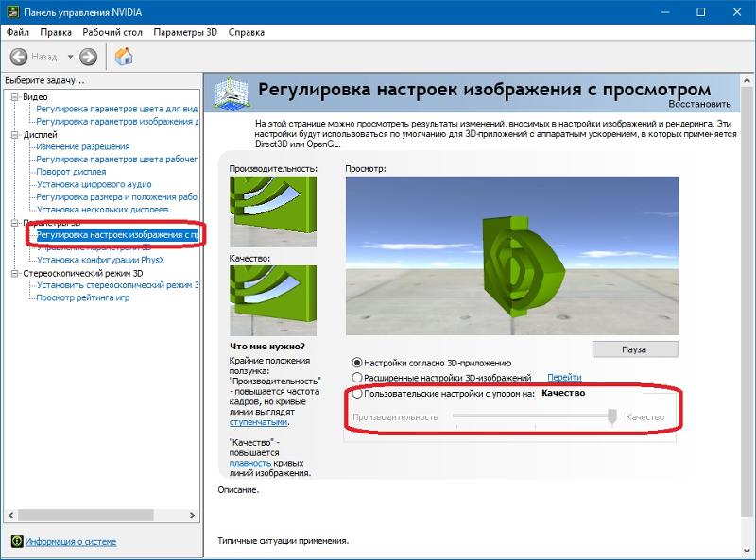Open Изменение разрешения
The image size is (756, 560).
coord(83,146)
